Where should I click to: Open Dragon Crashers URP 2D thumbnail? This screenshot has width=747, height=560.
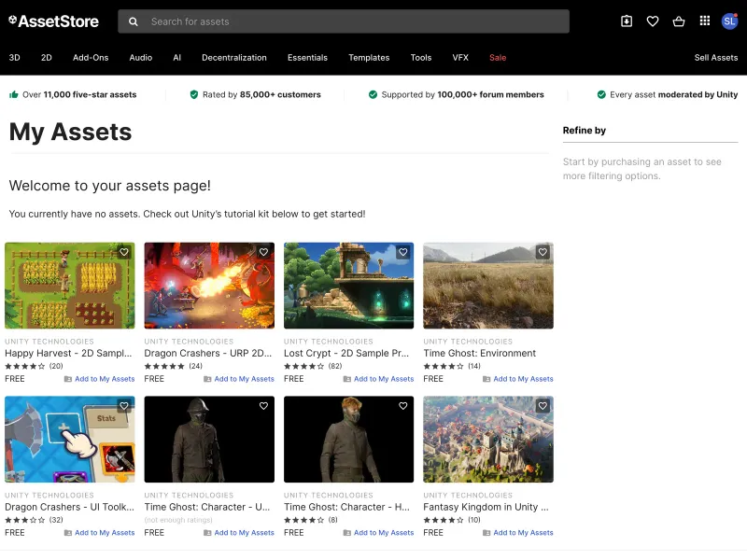coord(209,286)
